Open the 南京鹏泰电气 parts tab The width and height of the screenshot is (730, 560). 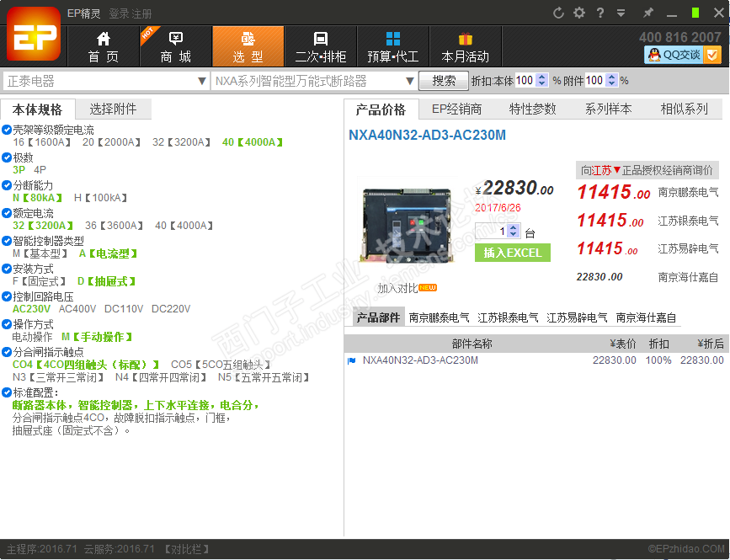439,317
